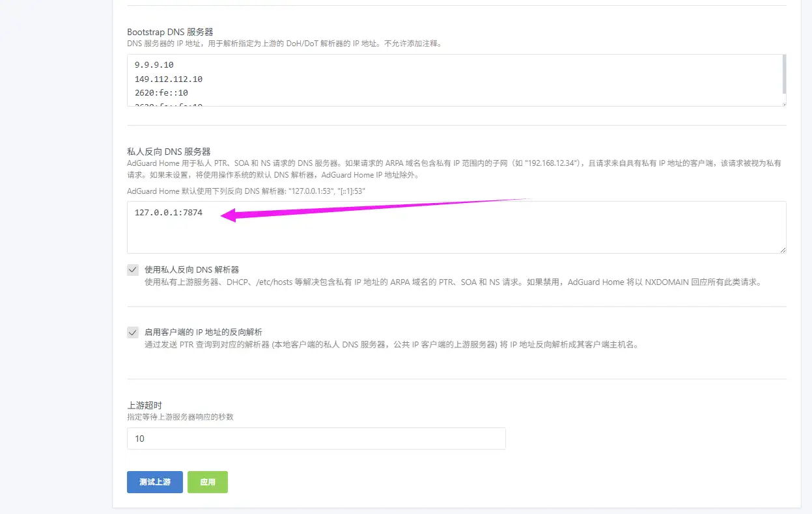Select the 上游超时 value showing 10
The width and height of the screenshot is (812, 514).
coord(316,439)
